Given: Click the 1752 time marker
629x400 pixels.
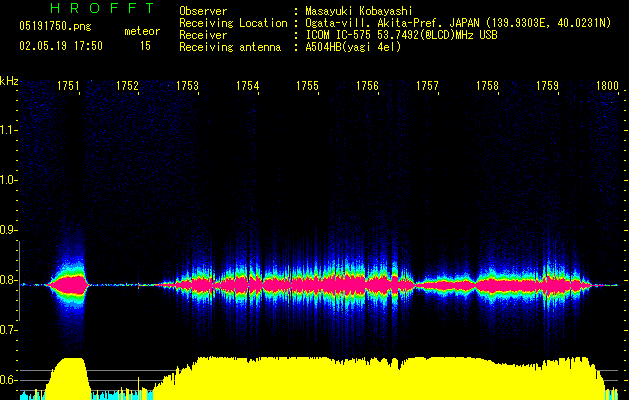Looking at the screenshot, I should (127, 86).
